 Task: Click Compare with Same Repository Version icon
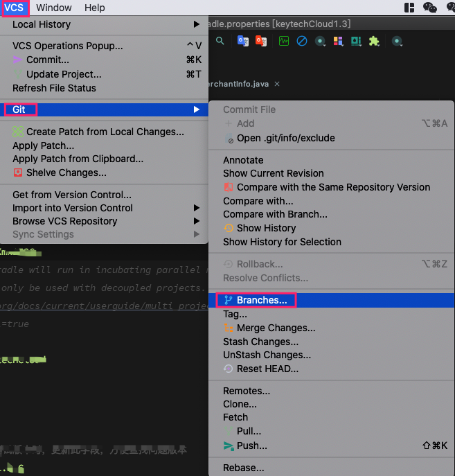pos(229,187)
